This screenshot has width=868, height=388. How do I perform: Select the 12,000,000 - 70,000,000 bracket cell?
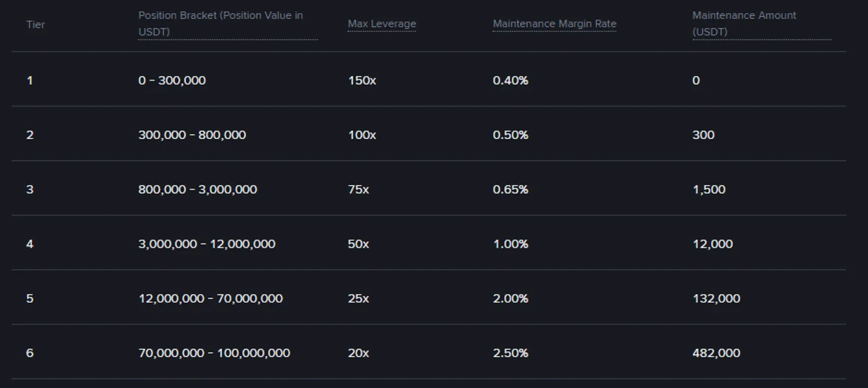tap(210, 298)
